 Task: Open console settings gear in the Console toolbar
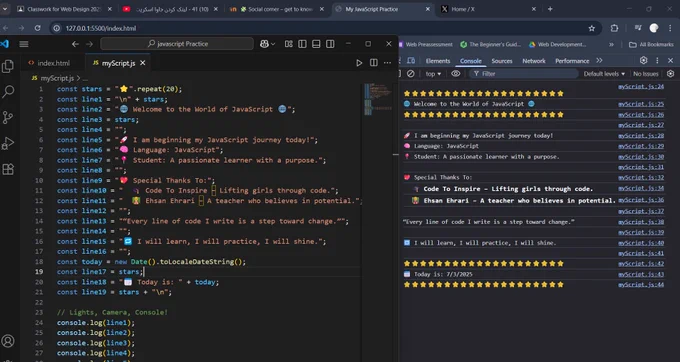pyautogui.click(x=670, y=74)
